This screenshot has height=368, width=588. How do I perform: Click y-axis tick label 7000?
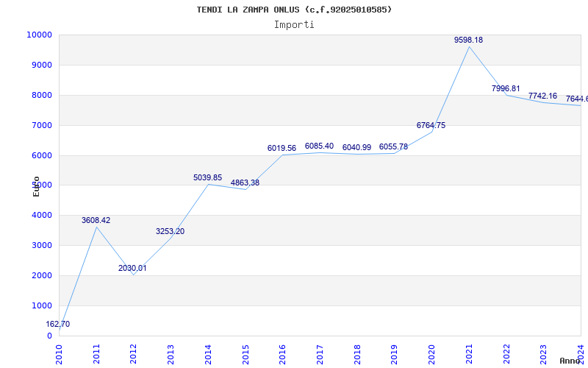coord(41,125)
